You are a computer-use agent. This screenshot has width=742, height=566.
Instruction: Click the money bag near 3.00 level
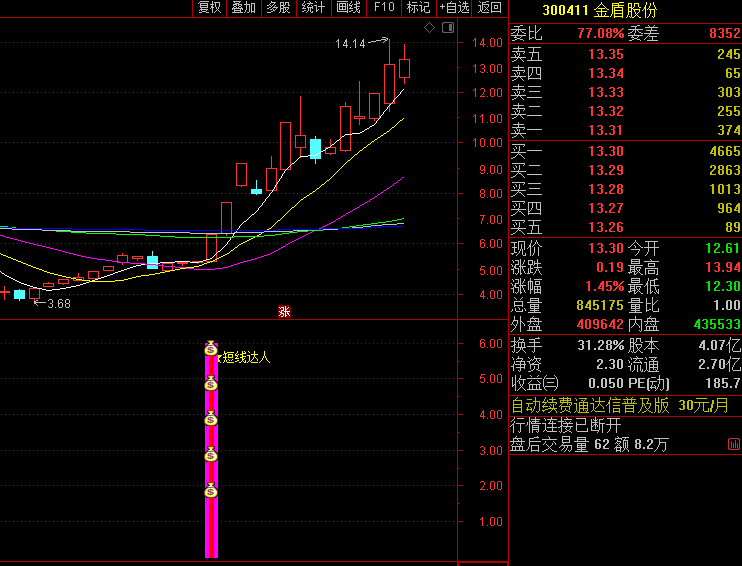(x=211, y=454)
